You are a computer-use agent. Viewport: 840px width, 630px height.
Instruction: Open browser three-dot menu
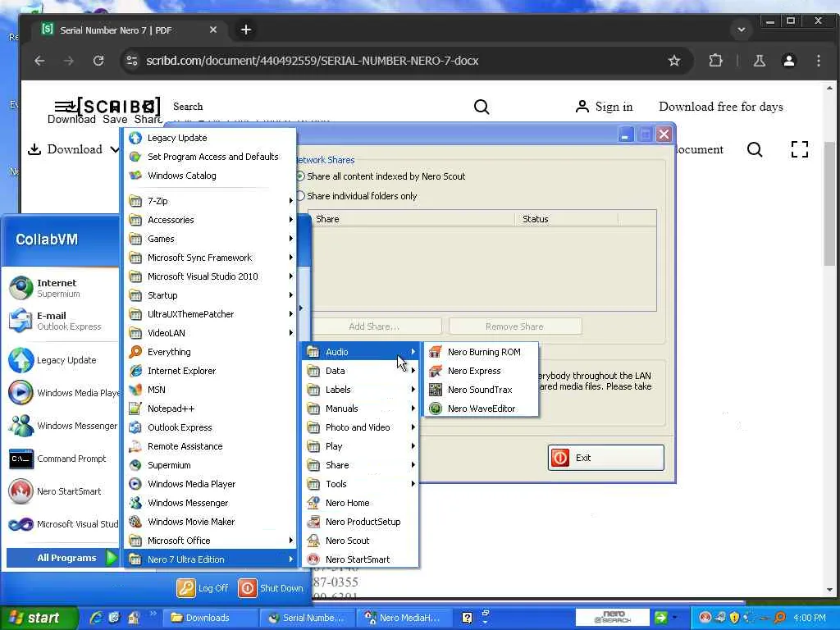point(818,61)
